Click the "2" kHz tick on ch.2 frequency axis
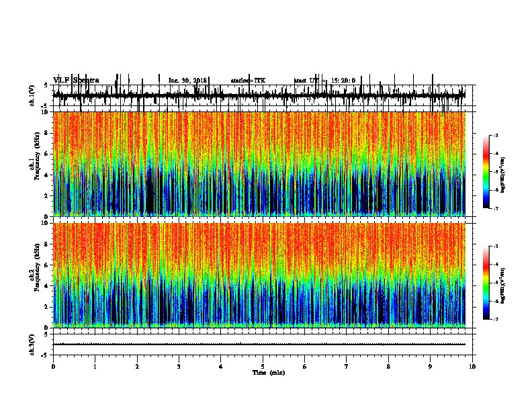532x411 pixels. point(46,307)
